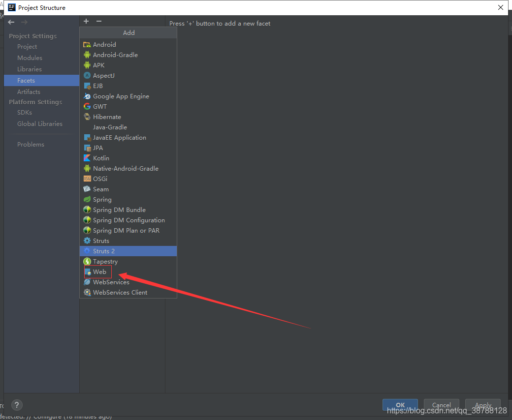Click the JPA facet icon
Viewport: 512px width, 420px height.
pyautogui.click(x=87, y=148)
